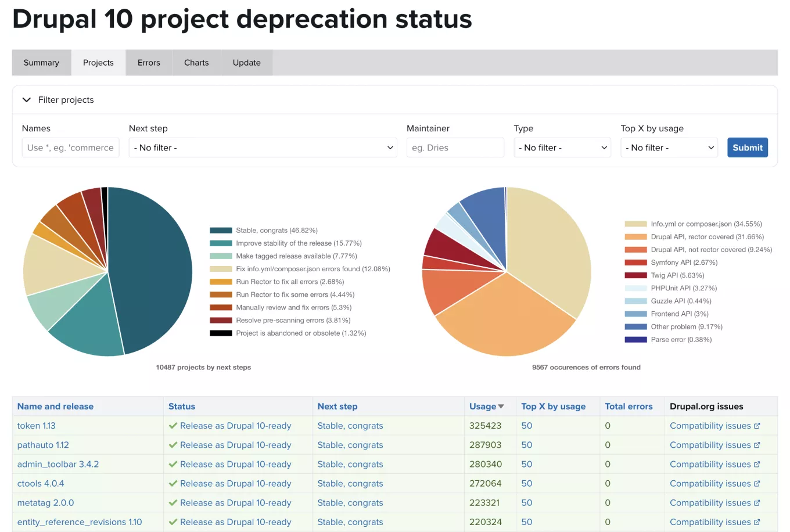Click the Maintainer input field
The height and width of the screenshot is (532, 790).
coord(455,148)
